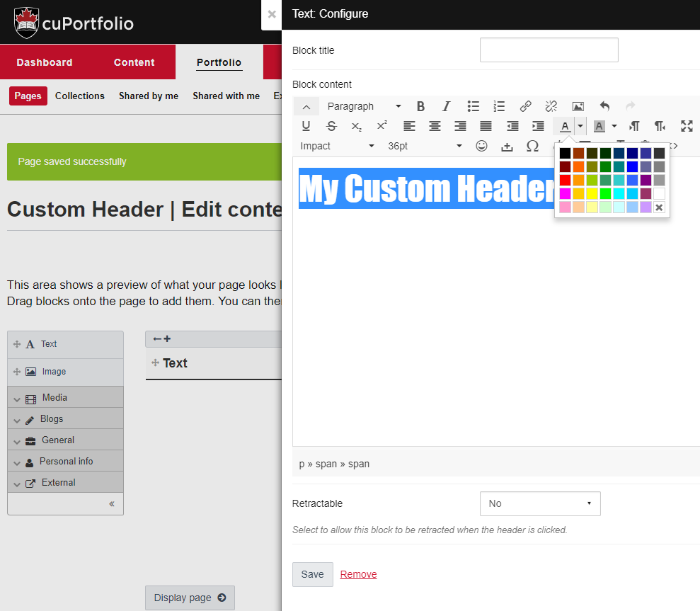Toggle underline formatting
Viewport: 700px width, 611px height.
(306, 126)
